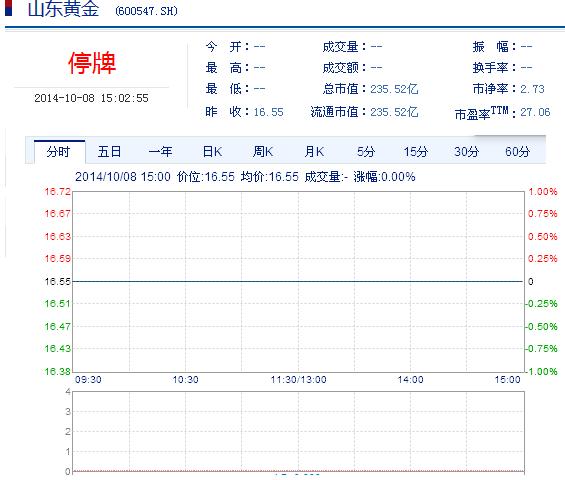Click the 09:30 time axis label
The width and height of the screenshot is (565, 480).
pyautogui.click(x=88, y=380)
